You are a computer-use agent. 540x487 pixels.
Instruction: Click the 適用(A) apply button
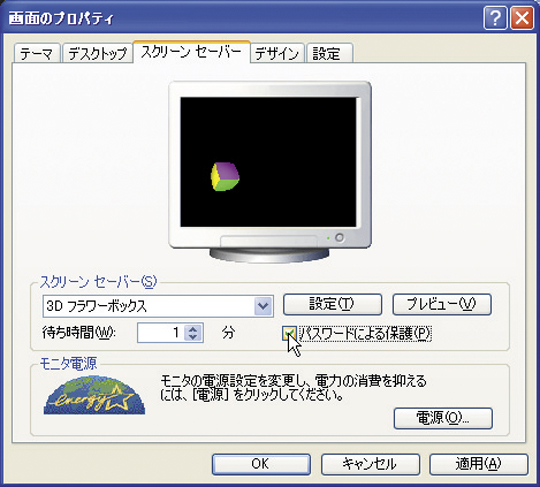tap(479, 464)
